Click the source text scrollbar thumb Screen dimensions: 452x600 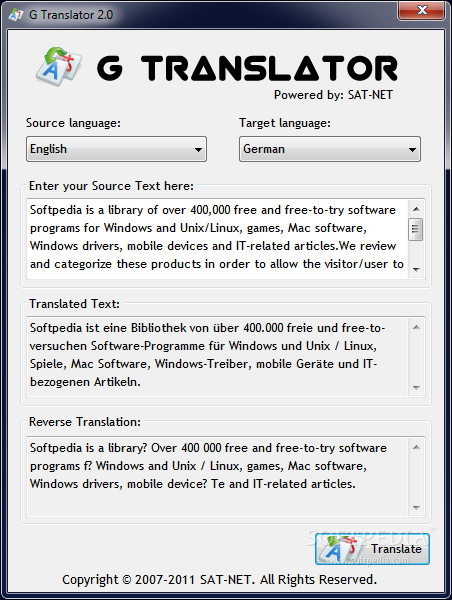[416, 229]
